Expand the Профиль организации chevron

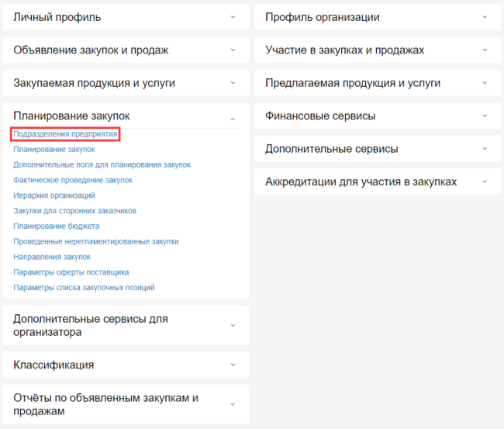pos(485,17)
